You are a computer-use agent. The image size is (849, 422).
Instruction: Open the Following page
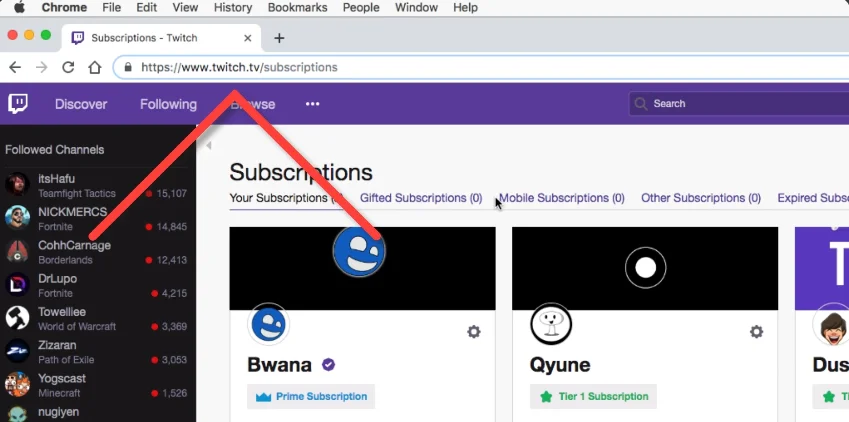168,104
